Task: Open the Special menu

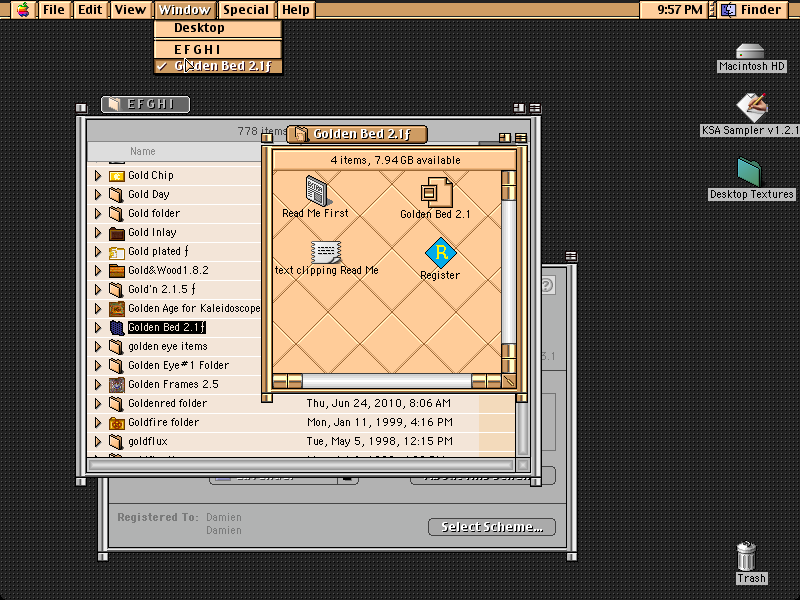Action: click(246, 10)
